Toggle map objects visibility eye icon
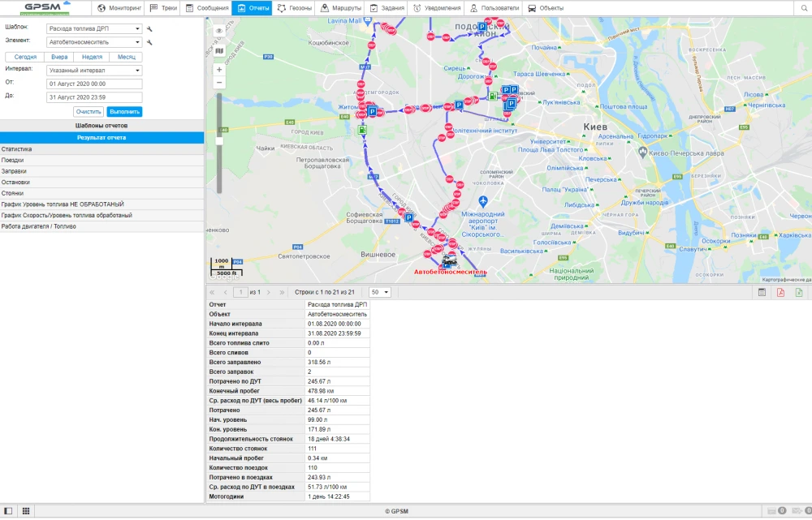The height and width of the screenshot is (520, 812). (x=219, y=31)
